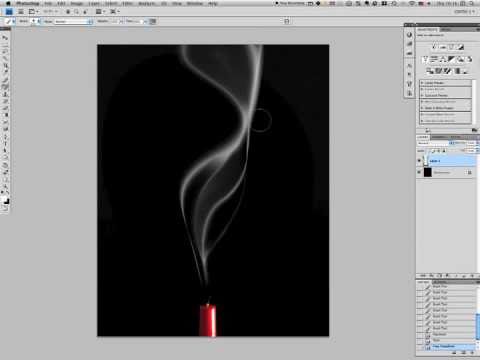Click the Background layer thumbnail
This screenshot has height=360, width=480.
point(428,172)
